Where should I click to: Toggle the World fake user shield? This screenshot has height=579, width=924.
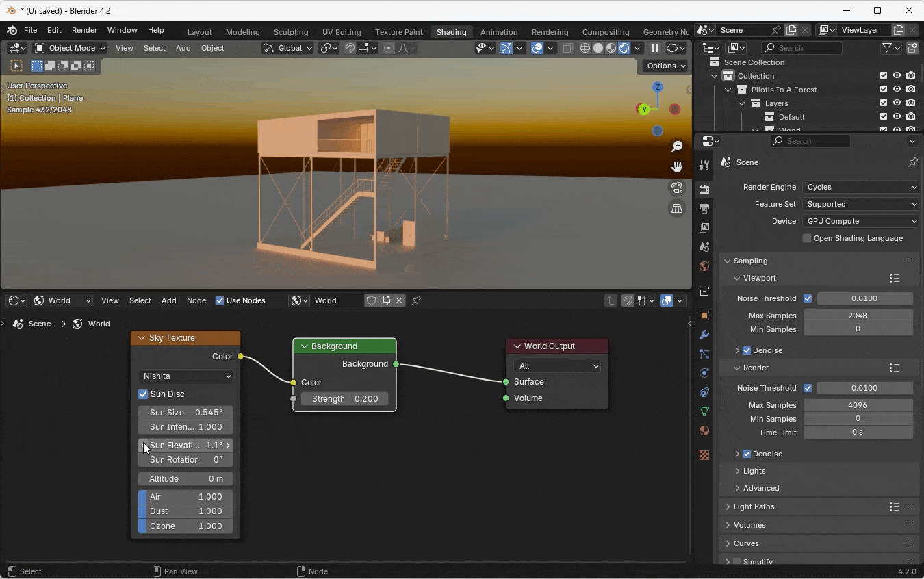tap(371, 300)
